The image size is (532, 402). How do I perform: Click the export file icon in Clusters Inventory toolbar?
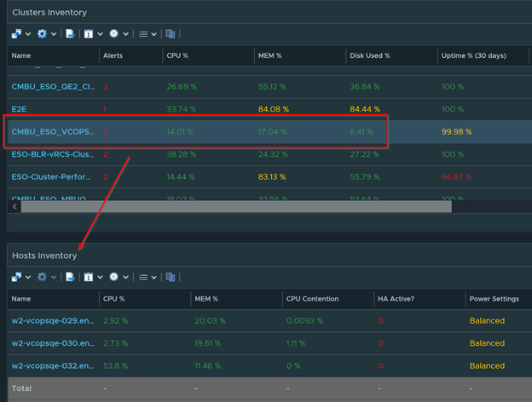70,34
